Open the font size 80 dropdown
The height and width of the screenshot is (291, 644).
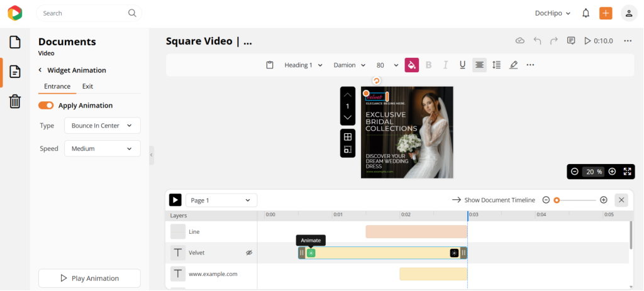click(387, 65)
